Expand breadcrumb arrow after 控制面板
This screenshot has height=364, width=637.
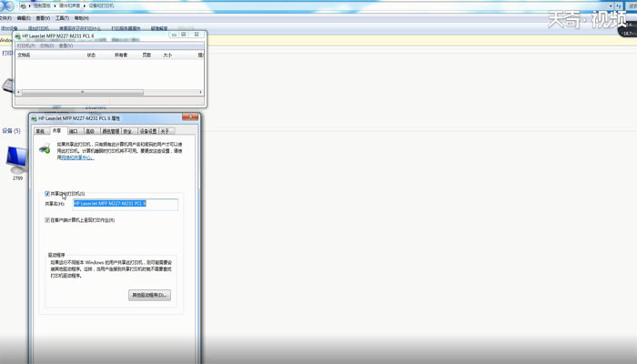[x=56, y=6]
